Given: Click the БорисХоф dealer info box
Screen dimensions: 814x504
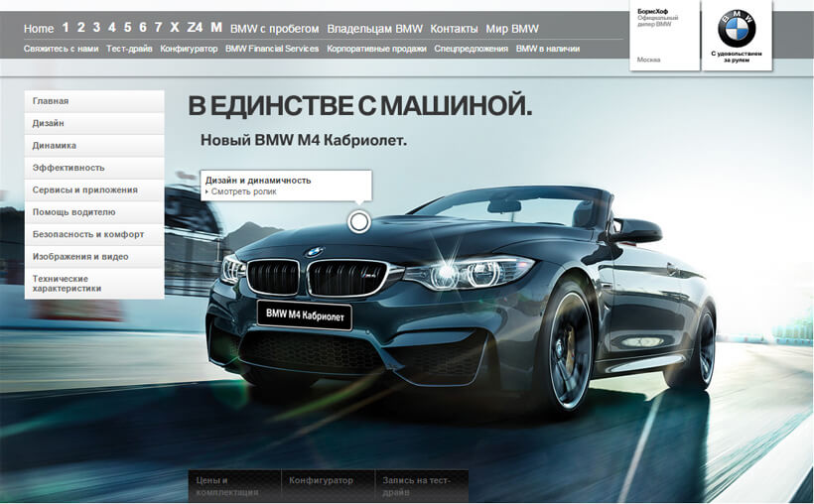Looking at the screenshot, I should point(664,36).
